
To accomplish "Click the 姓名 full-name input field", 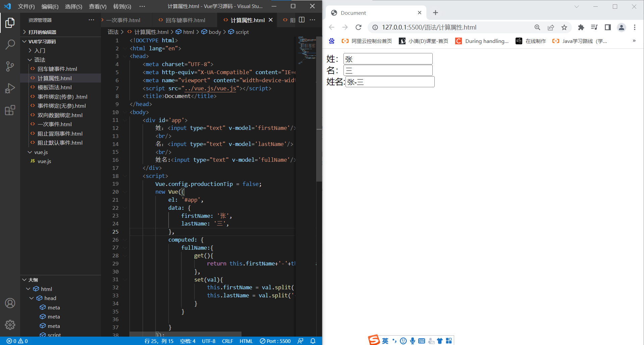I will pyautogui.click(x=390, y=82).
